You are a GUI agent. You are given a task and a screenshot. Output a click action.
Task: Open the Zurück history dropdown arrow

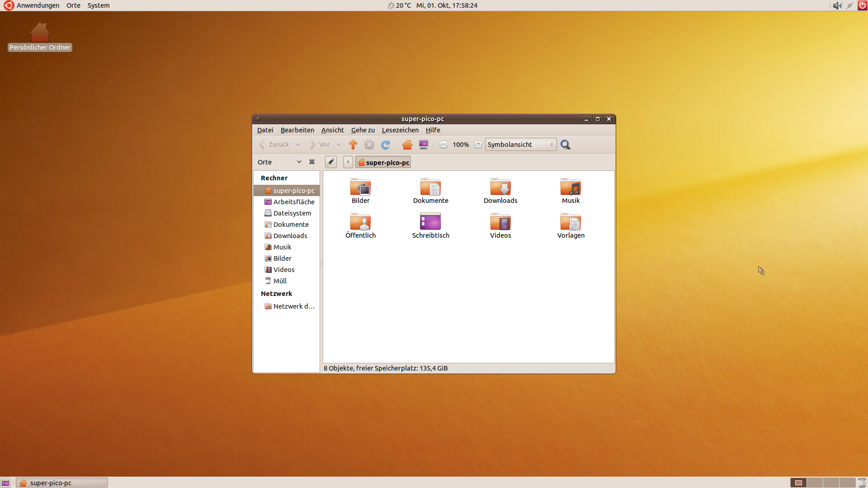[x=298, y=145]
